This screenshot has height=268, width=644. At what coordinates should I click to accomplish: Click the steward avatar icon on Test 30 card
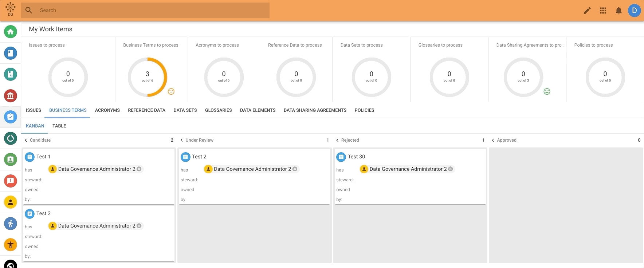364,169
